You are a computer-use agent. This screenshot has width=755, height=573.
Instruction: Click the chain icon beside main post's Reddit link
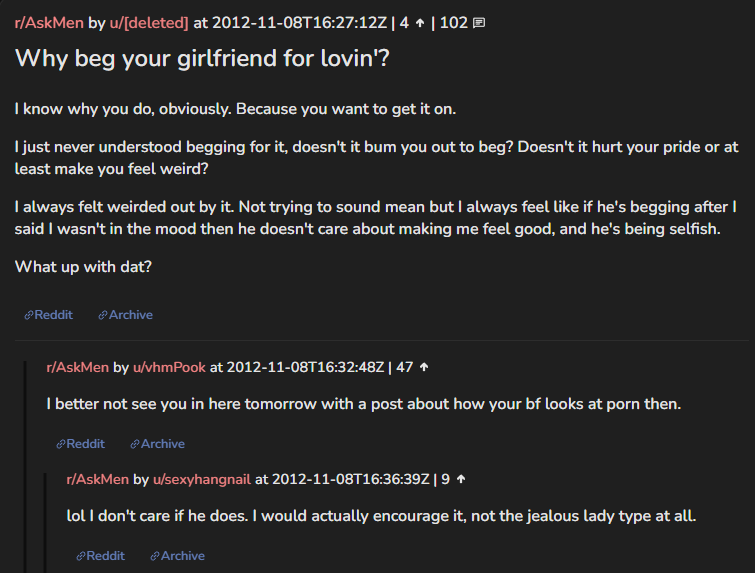tap(29, 315)
